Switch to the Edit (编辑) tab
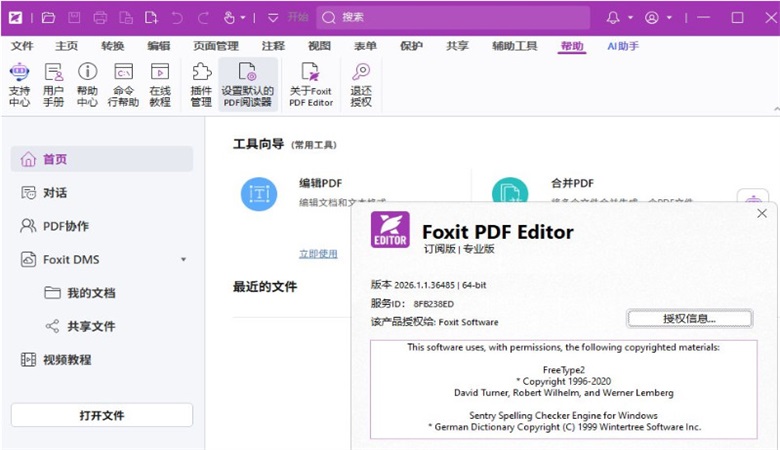 click(x=159, y=46)
